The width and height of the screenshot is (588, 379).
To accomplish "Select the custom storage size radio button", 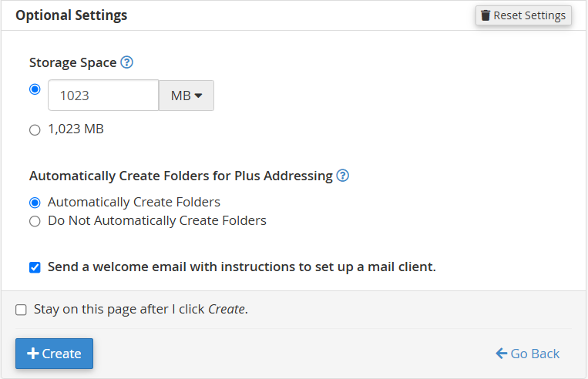I will point(35,89).
